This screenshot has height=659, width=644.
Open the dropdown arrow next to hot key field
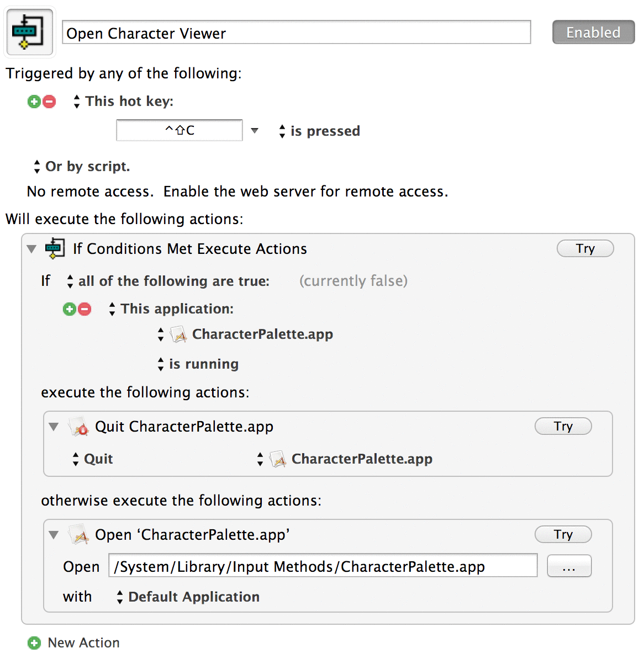point(255,131)
